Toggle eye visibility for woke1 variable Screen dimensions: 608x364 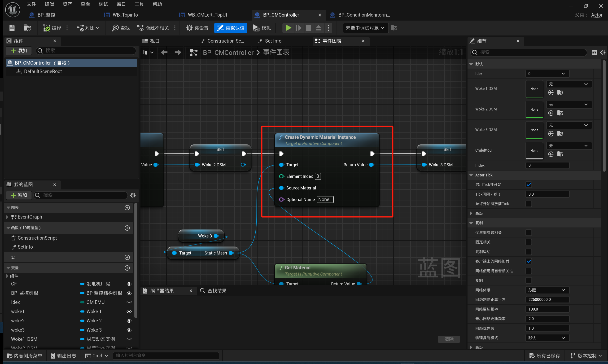pyautogui.click(x=129, y=311)
